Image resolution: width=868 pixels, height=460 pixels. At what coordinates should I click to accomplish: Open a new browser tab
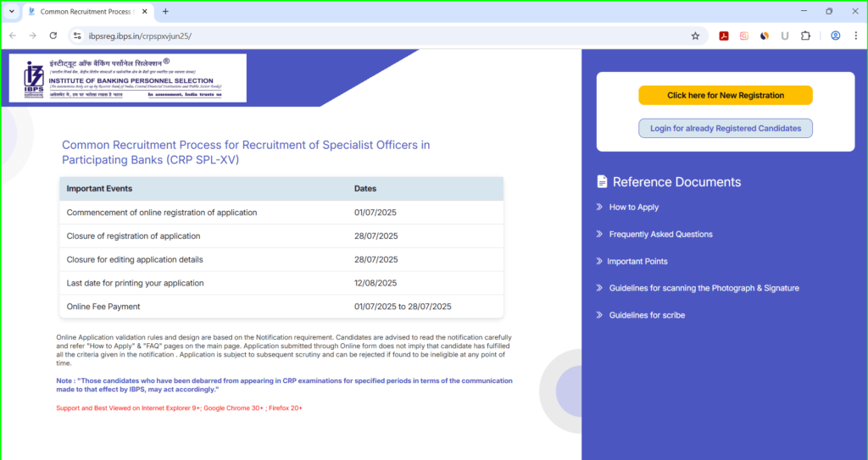coord(165,12)
